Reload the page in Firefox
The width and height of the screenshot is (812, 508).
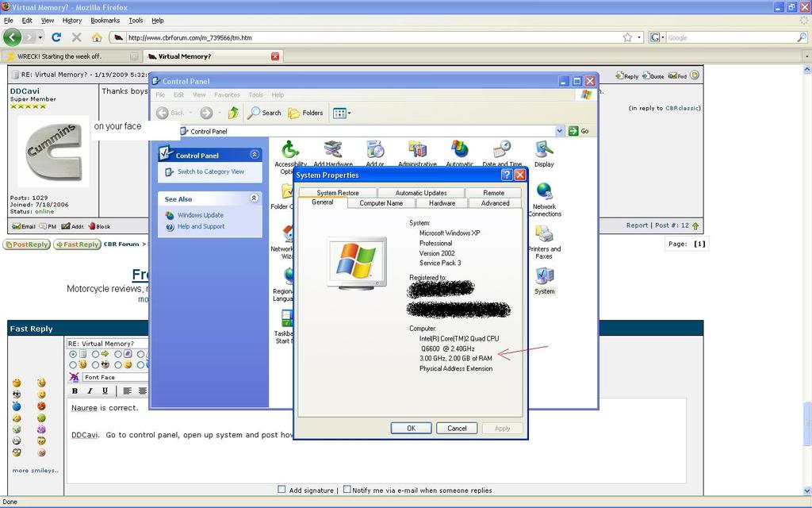click(x=56, y=37)
